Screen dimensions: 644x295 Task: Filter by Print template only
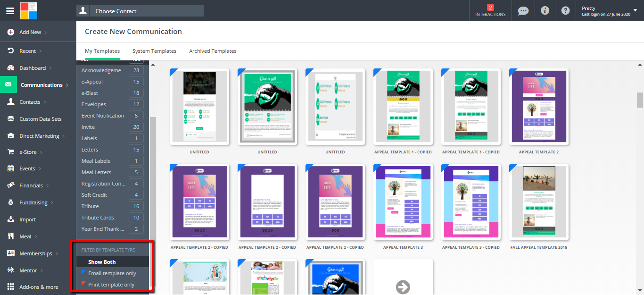[112, 285]
